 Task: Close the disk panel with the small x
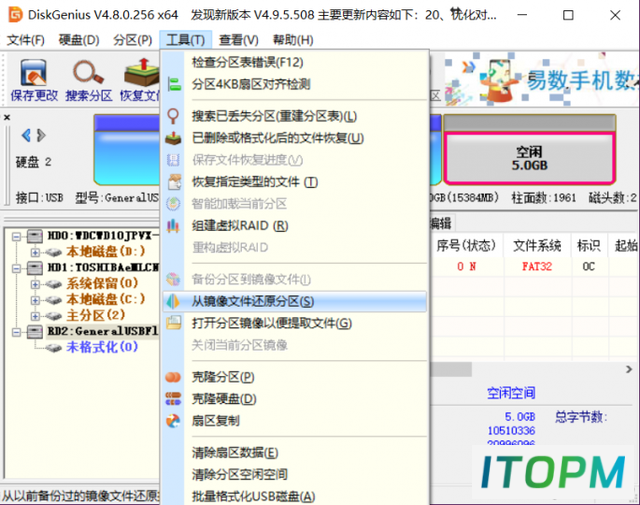7,118
